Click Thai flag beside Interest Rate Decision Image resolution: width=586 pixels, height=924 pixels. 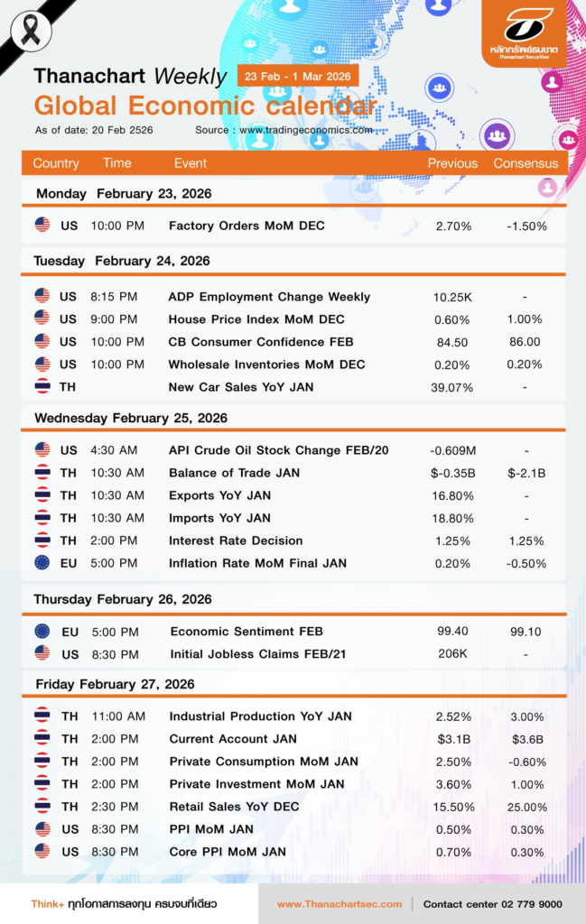click(42, 540)
